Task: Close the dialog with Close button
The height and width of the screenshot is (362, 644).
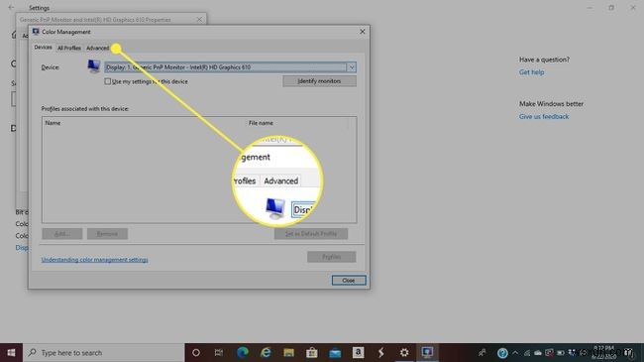Action: click(349, 280)
